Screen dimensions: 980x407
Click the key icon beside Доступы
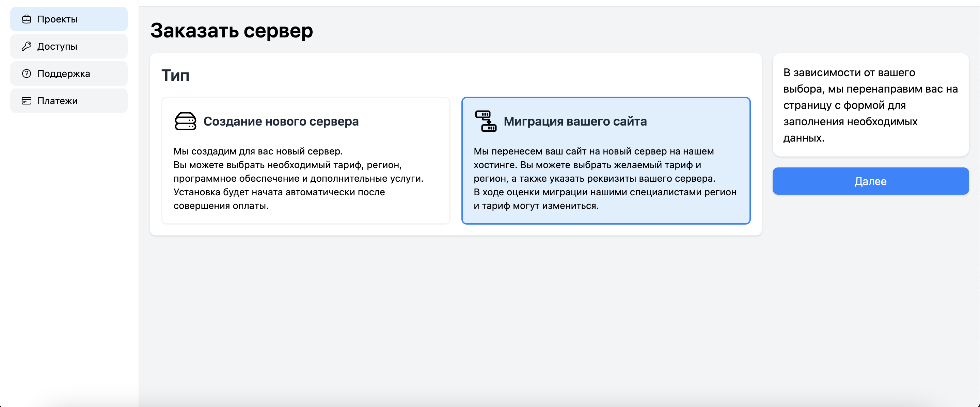(x=27, y=46)
